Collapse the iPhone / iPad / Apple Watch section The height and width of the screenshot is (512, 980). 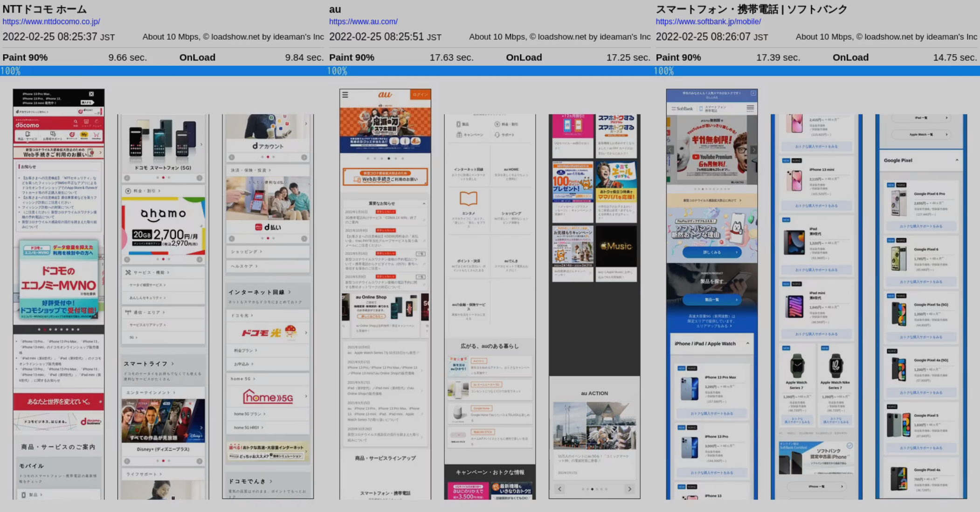click(x=747, y=343)
